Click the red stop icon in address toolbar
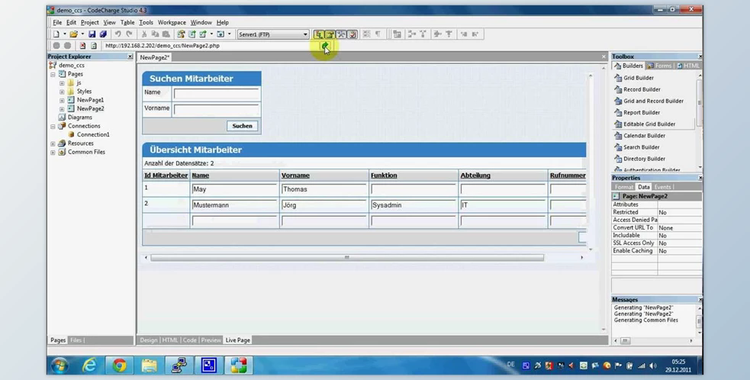This screenshot has width=750, height=380. (83, 46)
